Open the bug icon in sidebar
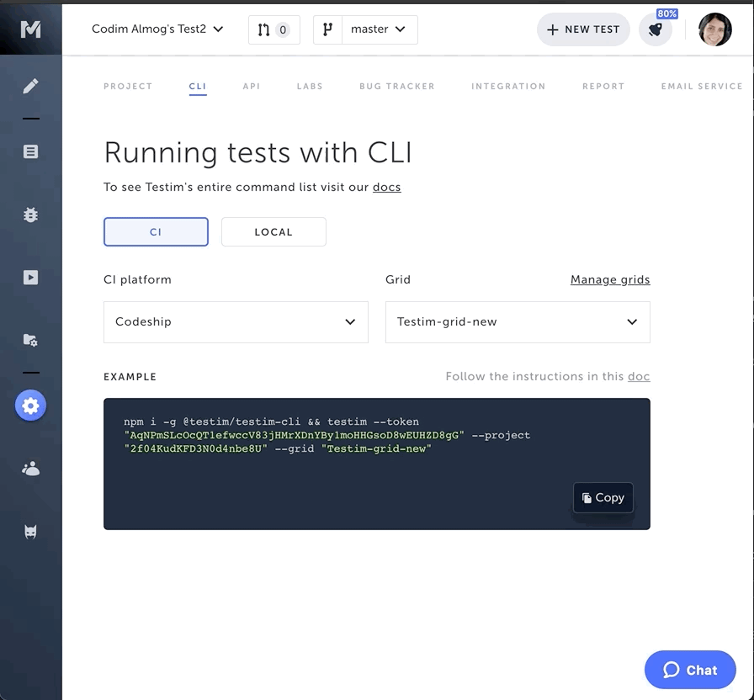This screenshot has width=754, height=700. pyautogui.click(x=31, y=215)
